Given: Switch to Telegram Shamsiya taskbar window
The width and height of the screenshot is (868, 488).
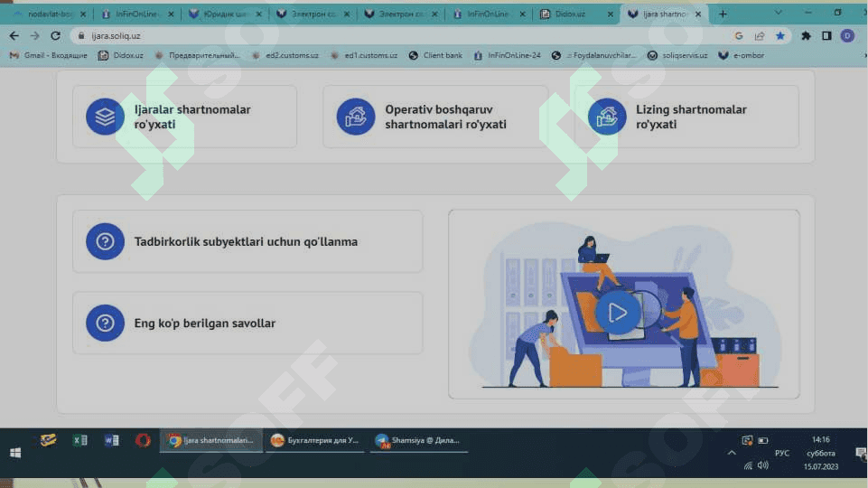Looking at the screenshot, I should point(419,440).
